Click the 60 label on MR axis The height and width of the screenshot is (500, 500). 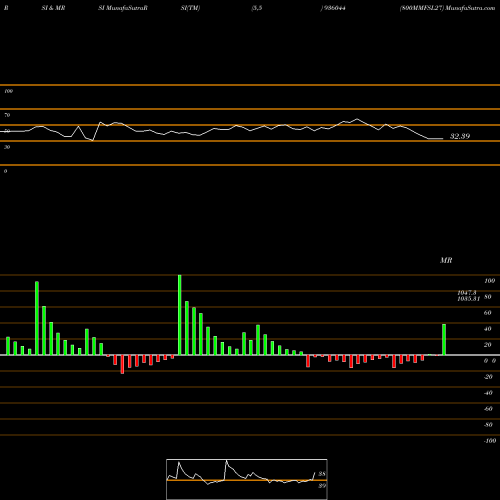coord(488,313)
